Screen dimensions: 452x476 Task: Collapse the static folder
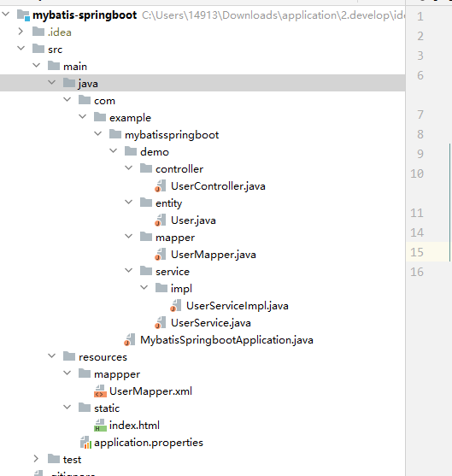[68, 407]
